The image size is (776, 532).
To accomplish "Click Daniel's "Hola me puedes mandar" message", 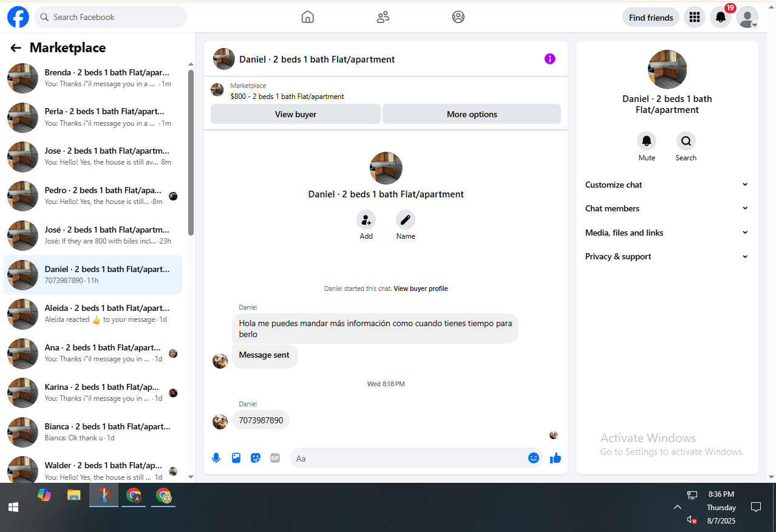I will pyautogui.click(x=375, y=329).
